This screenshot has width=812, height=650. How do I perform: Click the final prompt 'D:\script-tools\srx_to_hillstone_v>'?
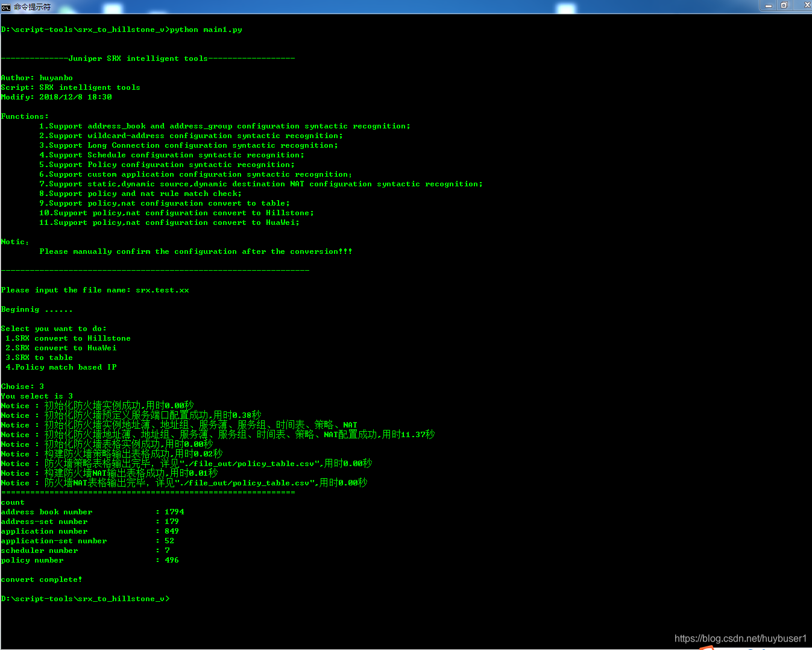click(x=86, y=599)
